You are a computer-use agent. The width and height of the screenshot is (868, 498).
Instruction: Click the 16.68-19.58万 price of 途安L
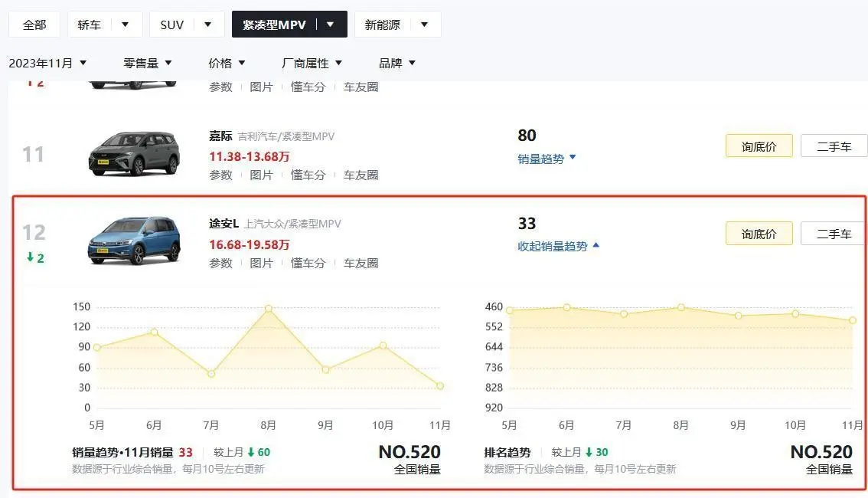coord(249,245)
